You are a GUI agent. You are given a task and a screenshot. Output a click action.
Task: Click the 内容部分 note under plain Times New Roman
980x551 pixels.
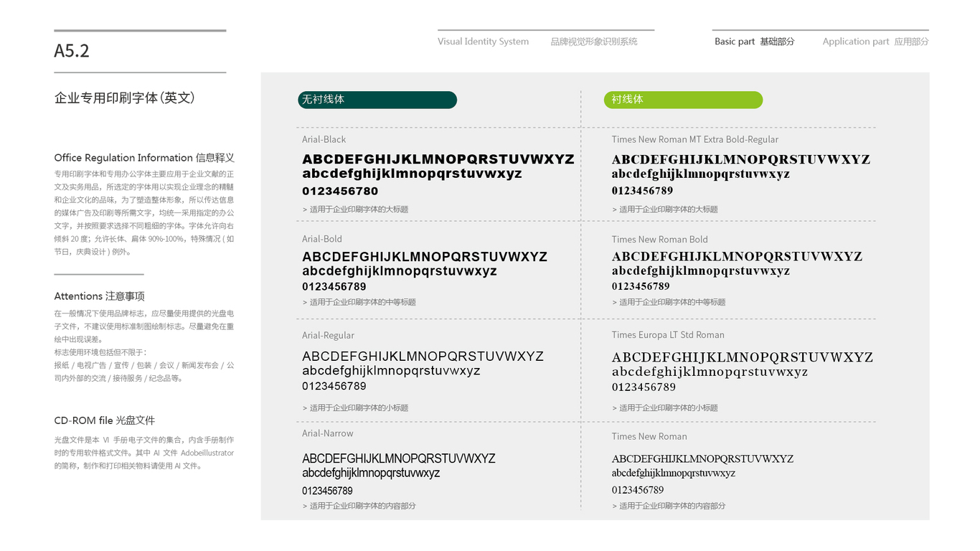(669, 506)
